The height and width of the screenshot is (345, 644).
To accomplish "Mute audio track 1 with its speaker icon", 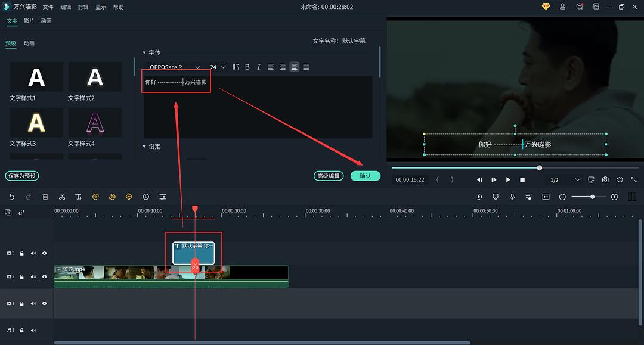I will click(33, 330).
